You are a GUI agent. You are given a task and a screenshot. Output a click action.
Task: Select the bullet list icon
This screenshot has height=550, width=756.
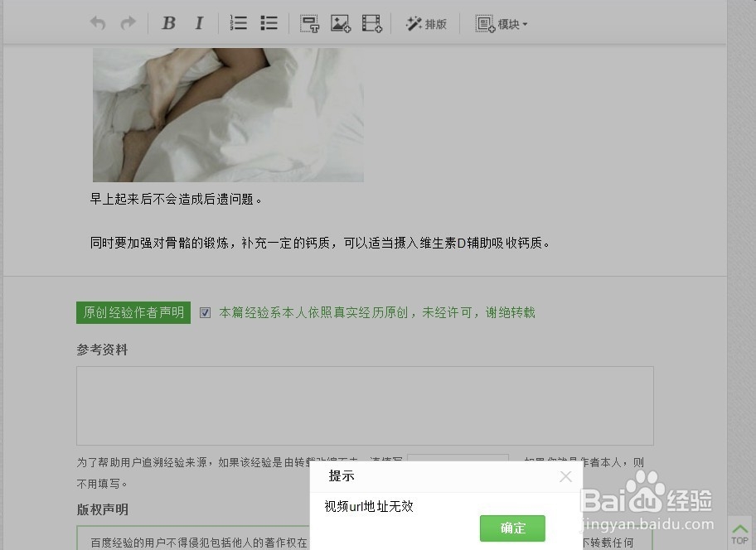click(x=268, y=23)
